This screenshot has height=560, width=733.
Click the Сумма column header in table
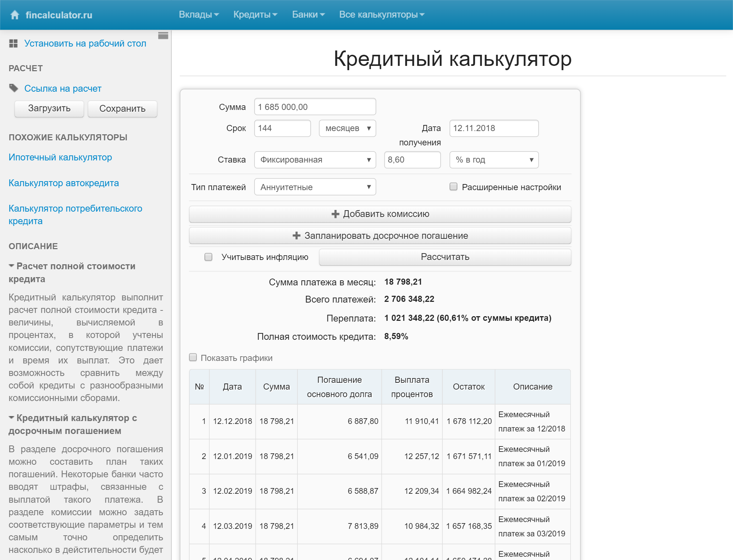point(276,387)
